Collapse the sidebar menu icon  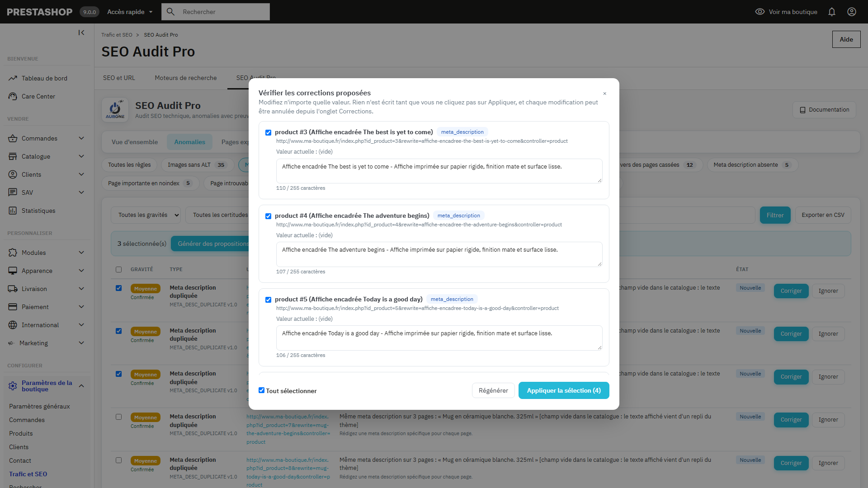tap(81, 33)
